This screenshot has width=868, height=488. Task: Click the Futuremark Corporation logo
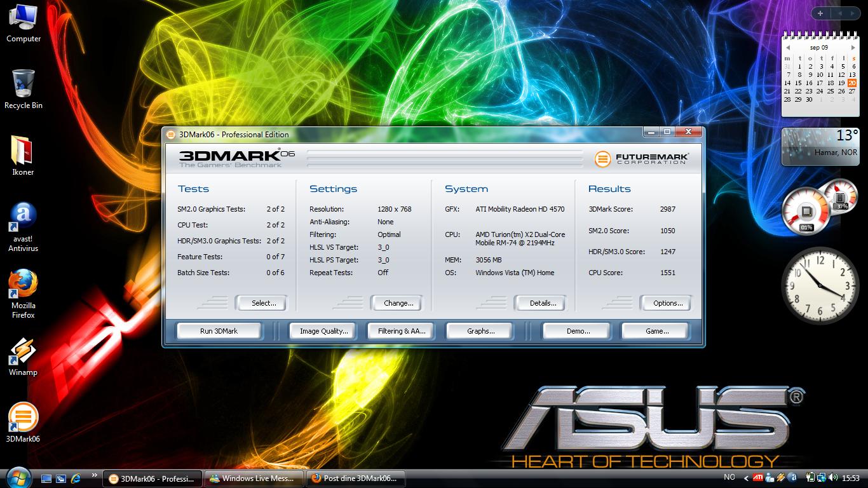[x=641, y=158]
